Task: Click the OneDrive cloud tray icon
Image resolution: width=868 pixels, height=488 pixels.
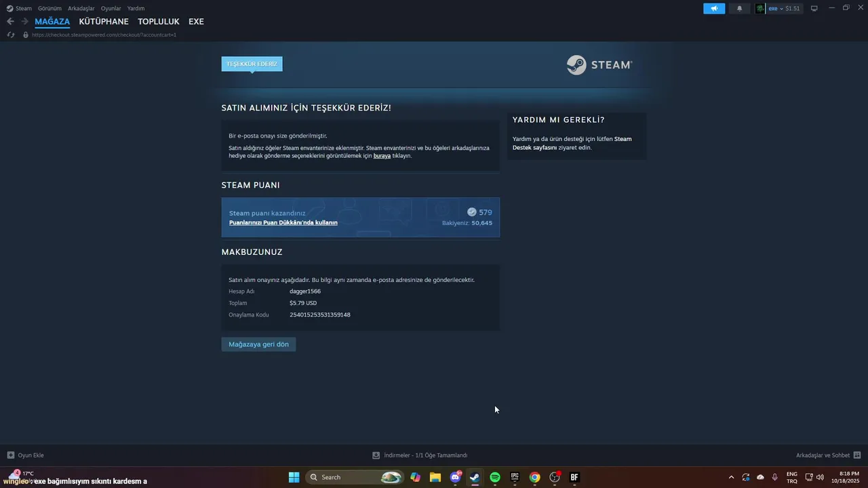Action: point(760,477)
